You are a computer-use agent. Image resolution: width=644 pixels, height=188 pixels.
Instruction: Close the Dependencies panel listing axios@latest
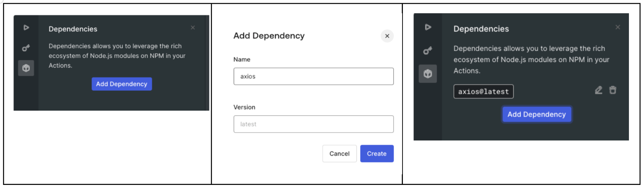pyautogui.click(x=618, y=27)
